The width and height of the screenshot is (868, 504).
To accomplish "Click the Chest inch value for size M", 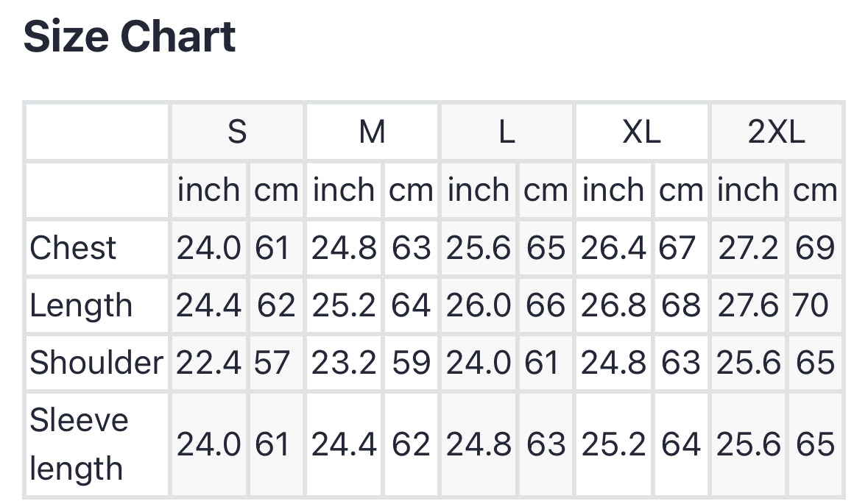I will [x=344, y=248].
